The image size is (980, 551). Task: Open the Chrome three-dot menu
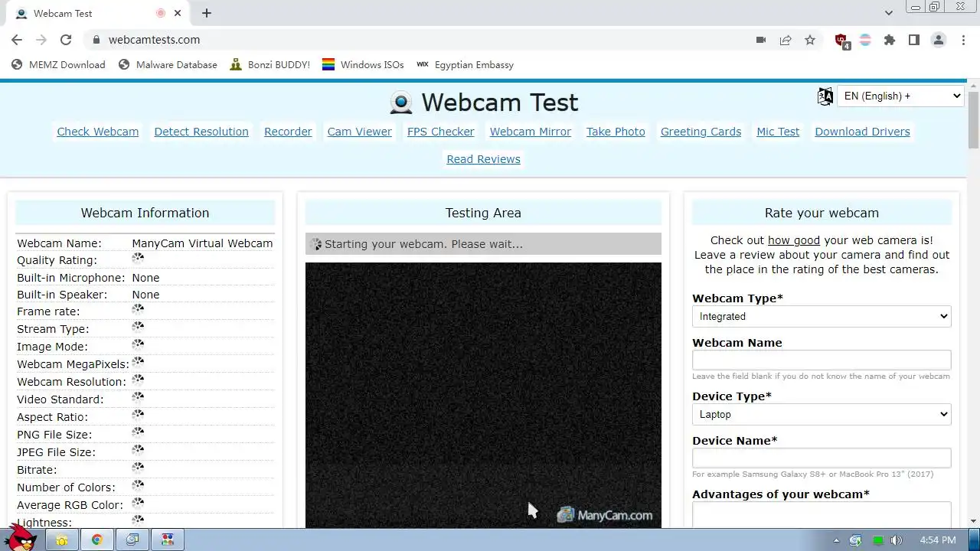click(963, 40)
